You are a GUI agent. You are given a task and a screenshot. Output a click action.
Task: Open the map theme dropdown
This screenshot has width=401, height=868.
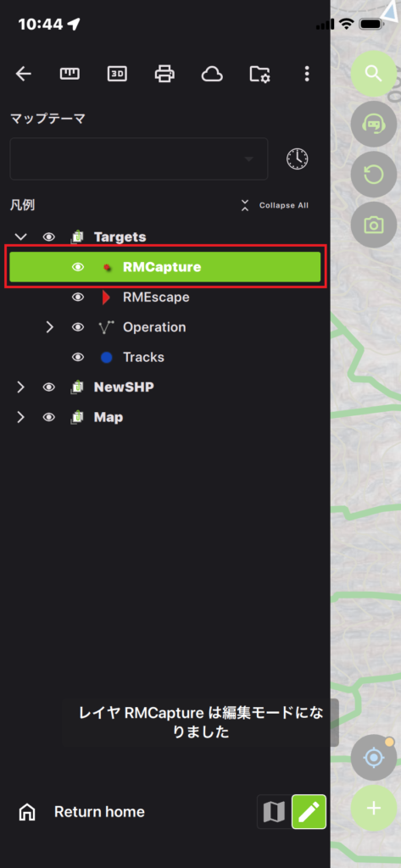[x=139, y=159]
